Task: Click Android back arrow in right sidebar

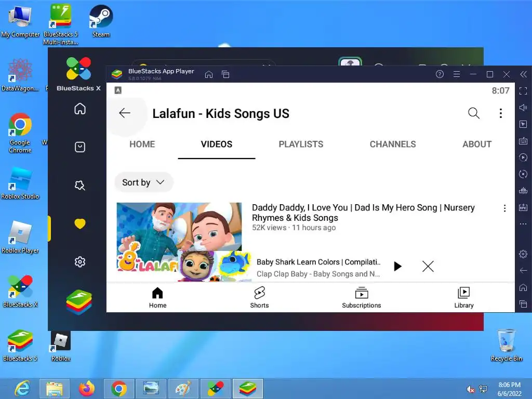Action: 523,270
